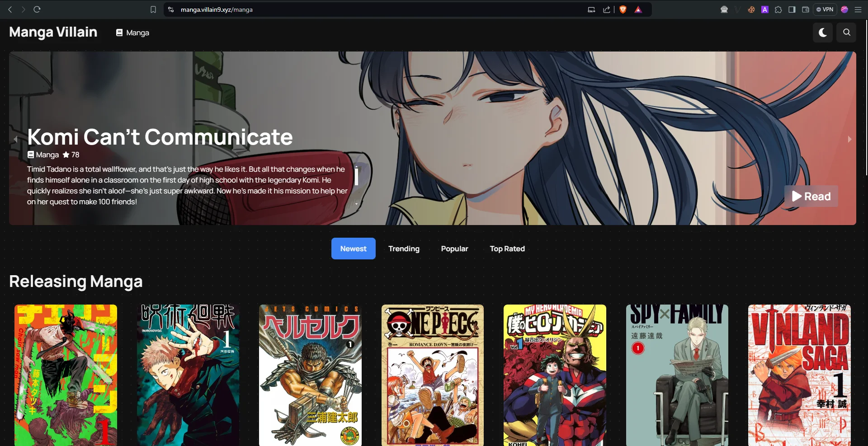Share this page via the share icon
This screenshot has height=446, width=868.
click(607, 9)
